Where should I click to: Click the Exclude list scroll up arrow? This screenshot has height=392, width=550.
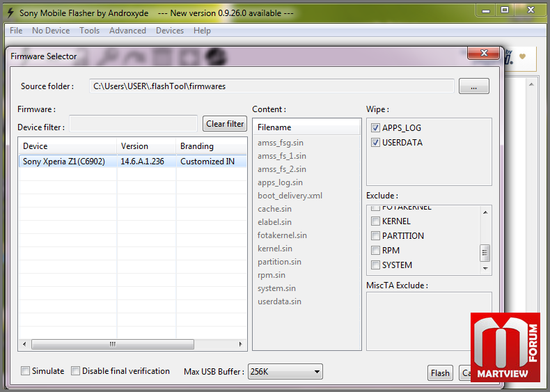click(x=485, y=212)
